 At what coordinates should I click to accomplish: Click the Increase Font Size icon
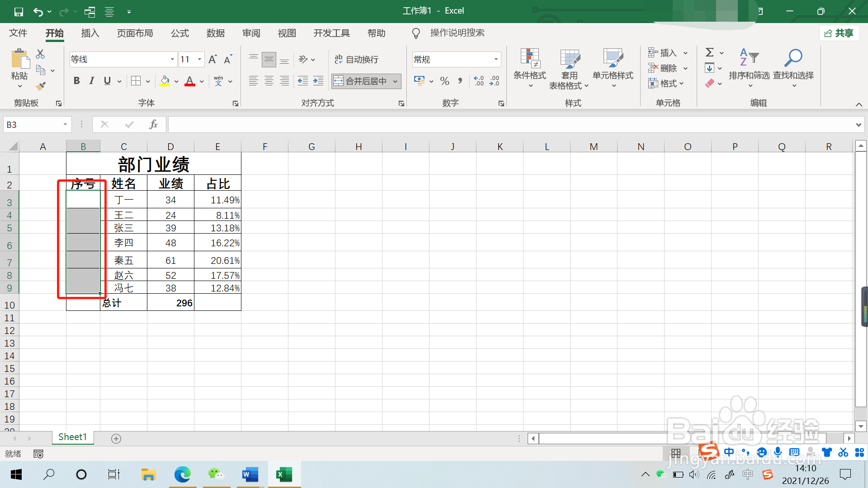click(x=212, y=59)
